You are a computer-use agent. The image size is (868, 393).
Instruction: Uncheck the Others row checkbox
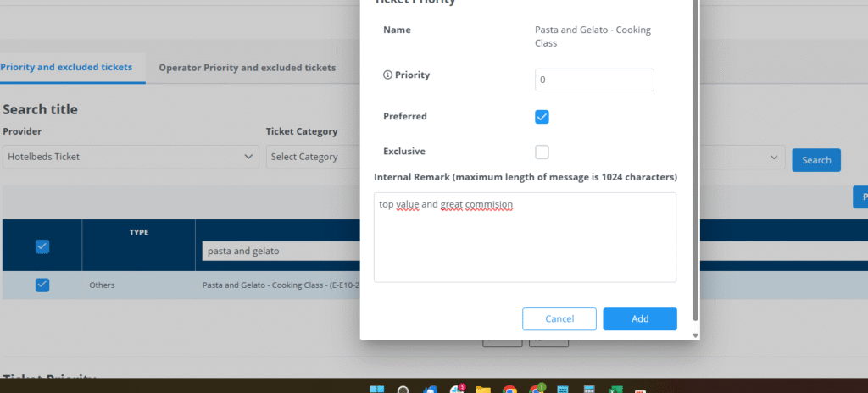[x=42, y=285]
